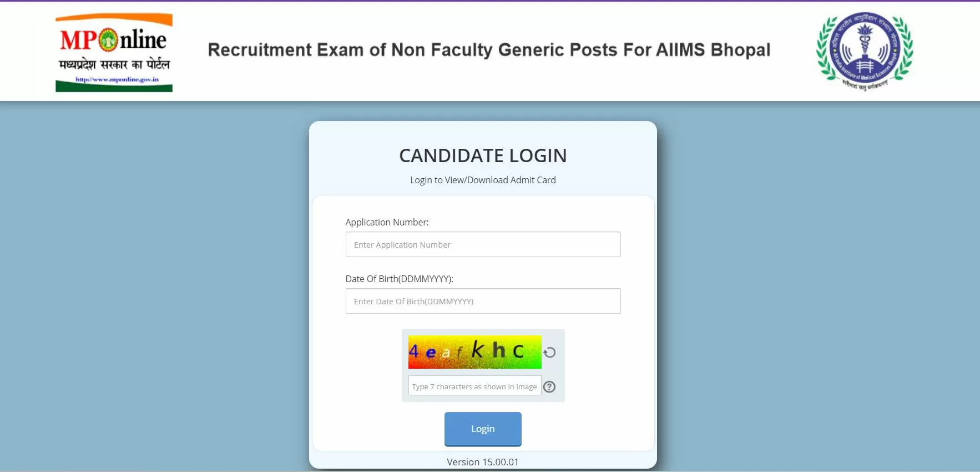The image size is (980, 472).
Task: Click the MPOnline portal logo
Action: [114, 52]
